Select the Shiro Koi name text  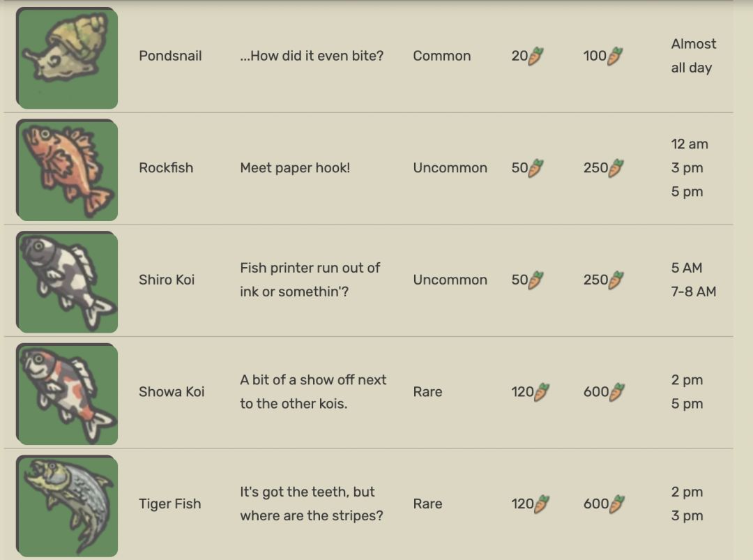167,280
